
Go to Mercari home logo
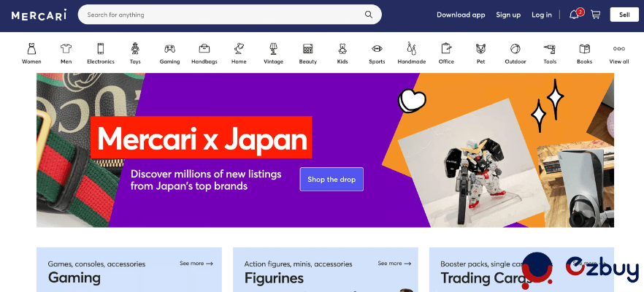(x=39, y=15)
